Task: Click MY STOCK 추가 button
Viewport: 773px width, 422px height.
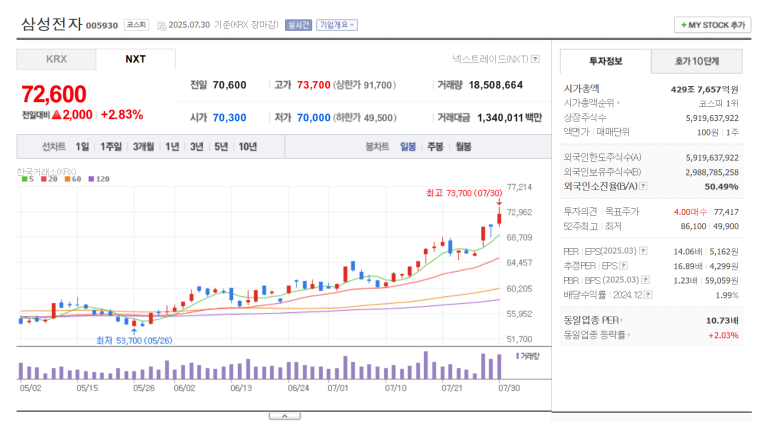Action: coord(712,25)
